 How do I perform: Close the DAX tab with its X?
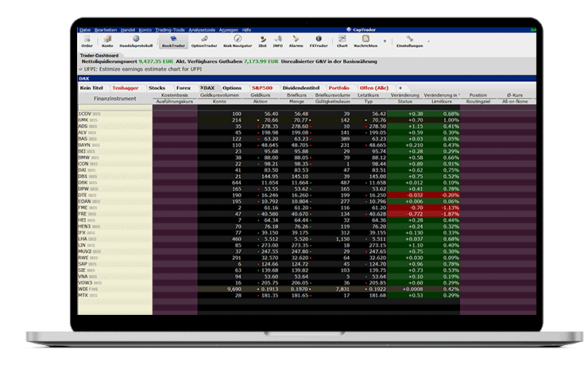pos(202,87)
